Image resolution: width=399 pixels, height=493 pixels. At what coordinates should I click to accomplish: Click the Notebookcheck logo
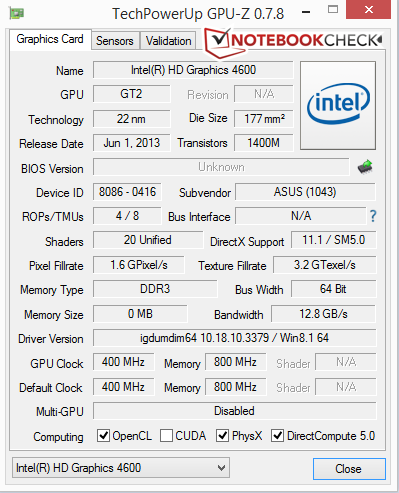tap(293, 43)
